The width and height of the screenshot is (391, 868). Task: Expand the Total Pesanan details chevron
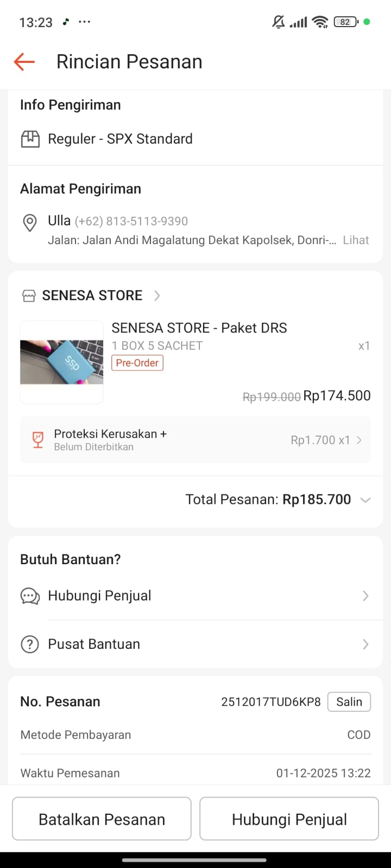tap(365, 500)
